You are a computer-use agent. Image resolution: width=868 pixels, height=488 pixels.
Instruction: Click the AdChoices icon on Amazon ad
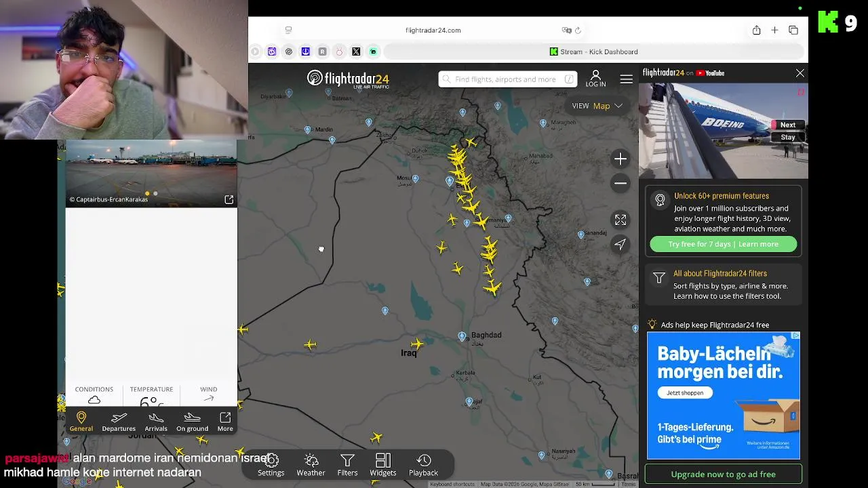[x=796, y=335]
